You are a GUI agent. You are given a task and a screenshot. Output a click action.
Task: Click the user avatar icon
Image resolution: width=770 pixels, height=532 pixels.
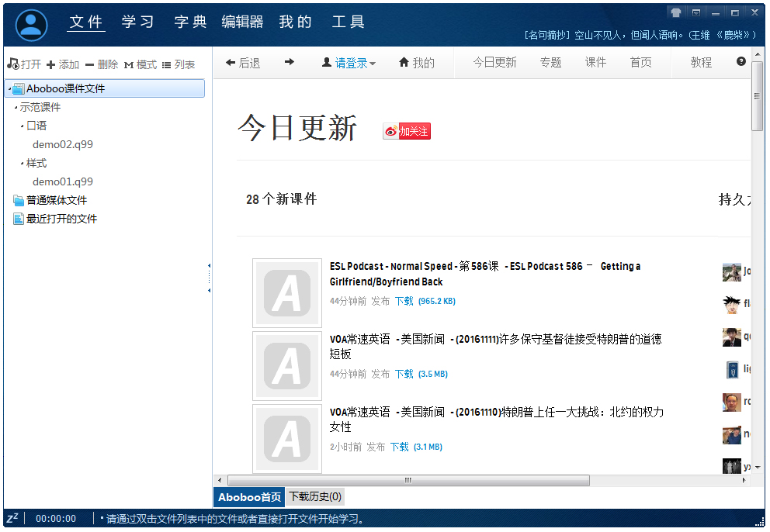(x=31, y=25)
